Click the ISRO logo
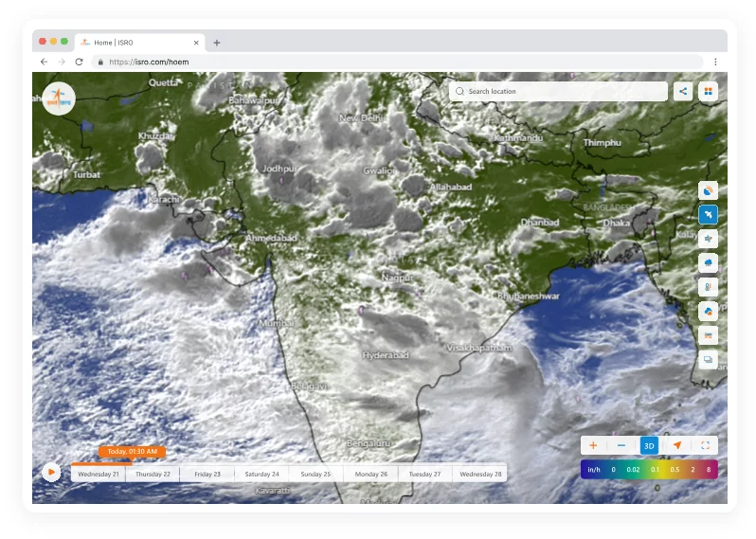 pos(59,99)
